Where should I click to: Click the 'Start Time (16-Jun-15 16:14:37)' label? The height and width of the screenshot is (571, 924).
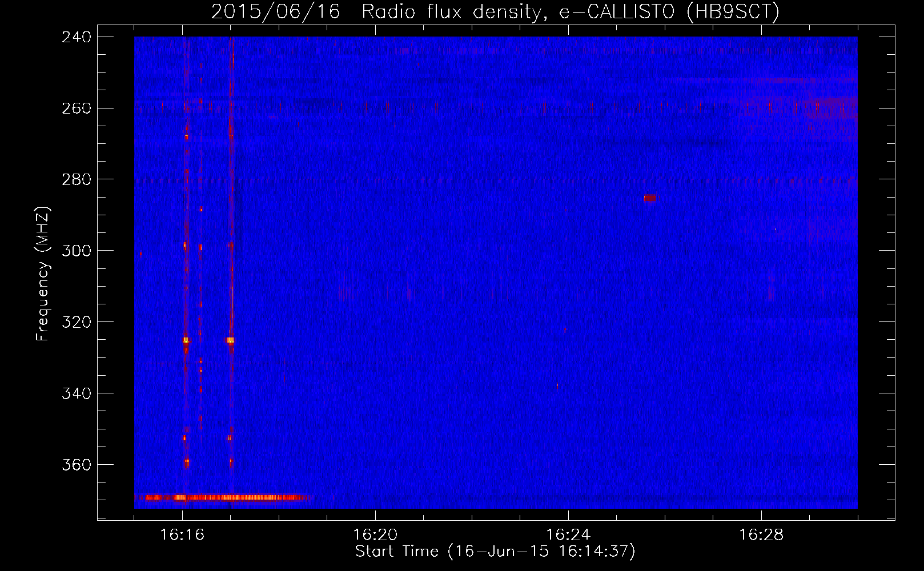click(495, 552)
